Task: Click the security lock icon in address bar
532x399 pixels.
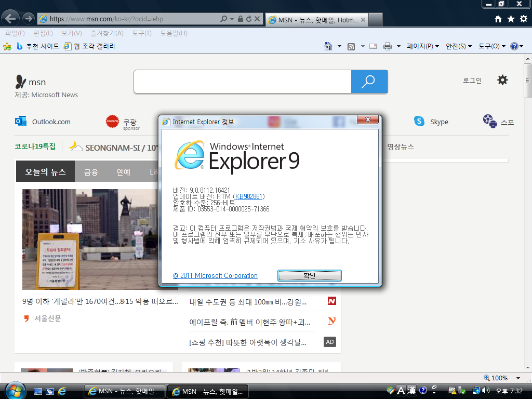Action: tap(241, 19)
